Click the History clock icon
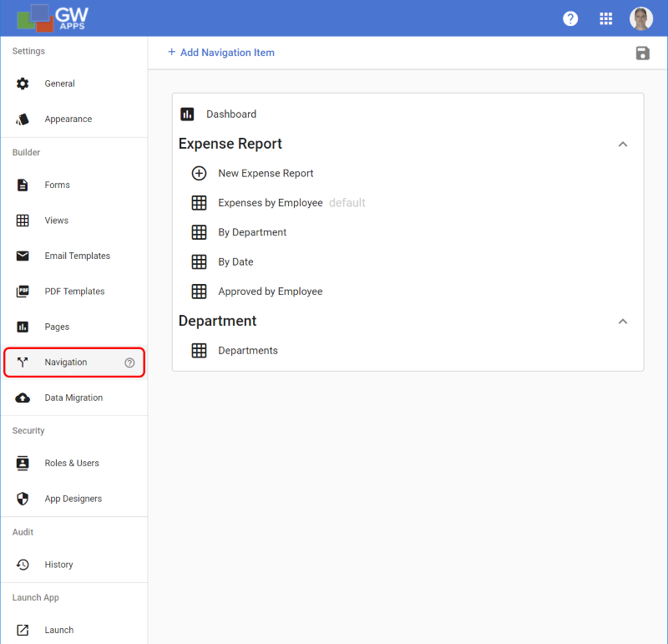 click(23, 565)
